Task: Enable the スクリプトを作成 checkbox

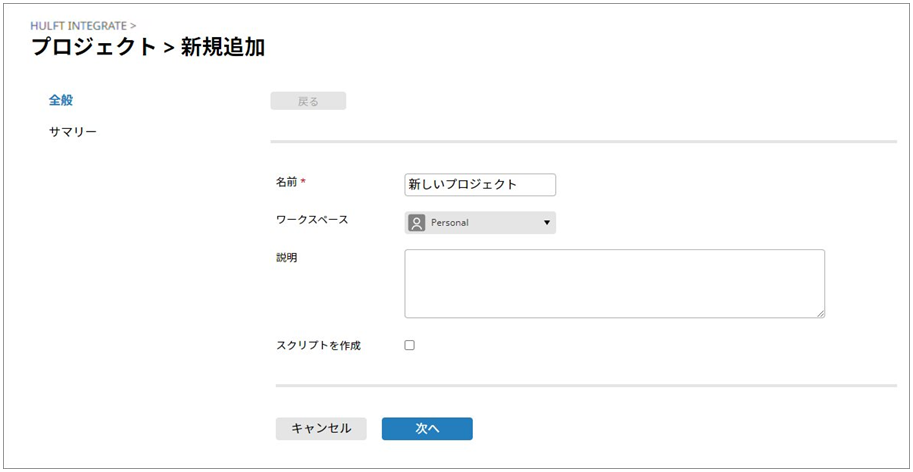Action: tap(410, 345)
